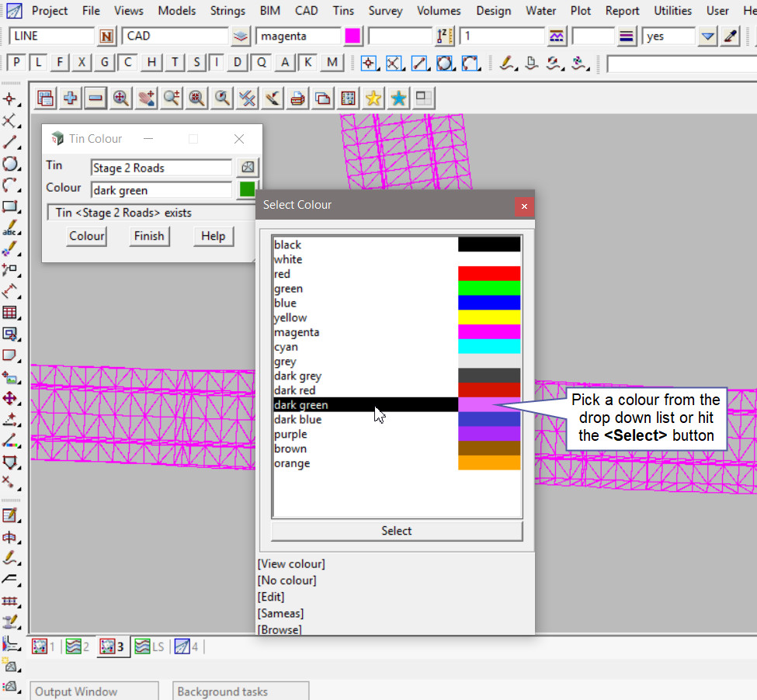
Task: Click the eyedropper icon at top right
Action: tap(730, 36)
